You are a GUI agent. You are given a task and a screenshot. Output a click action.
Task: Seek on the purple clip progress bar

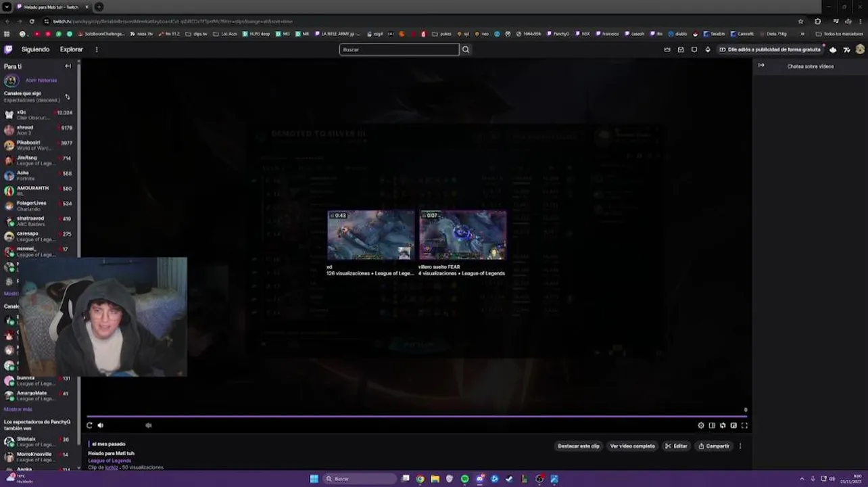(x=416, y=416)
